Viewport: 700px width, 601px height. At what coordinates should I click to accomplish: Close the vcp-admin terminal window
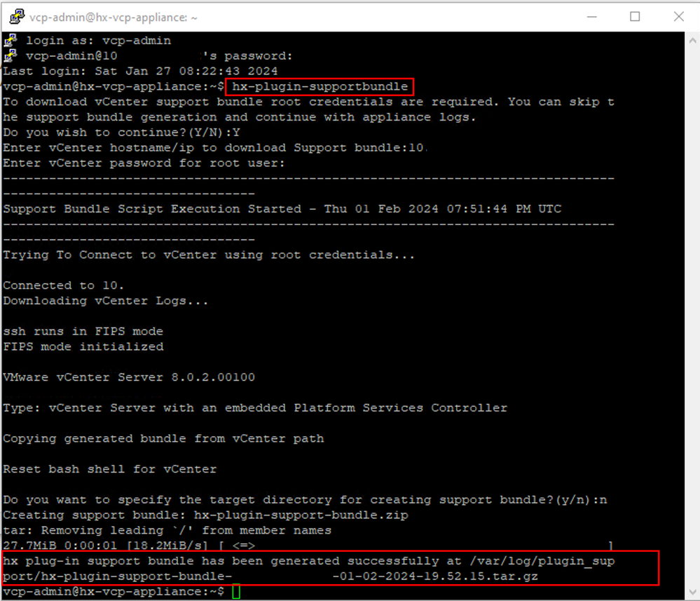pos(678,17)
